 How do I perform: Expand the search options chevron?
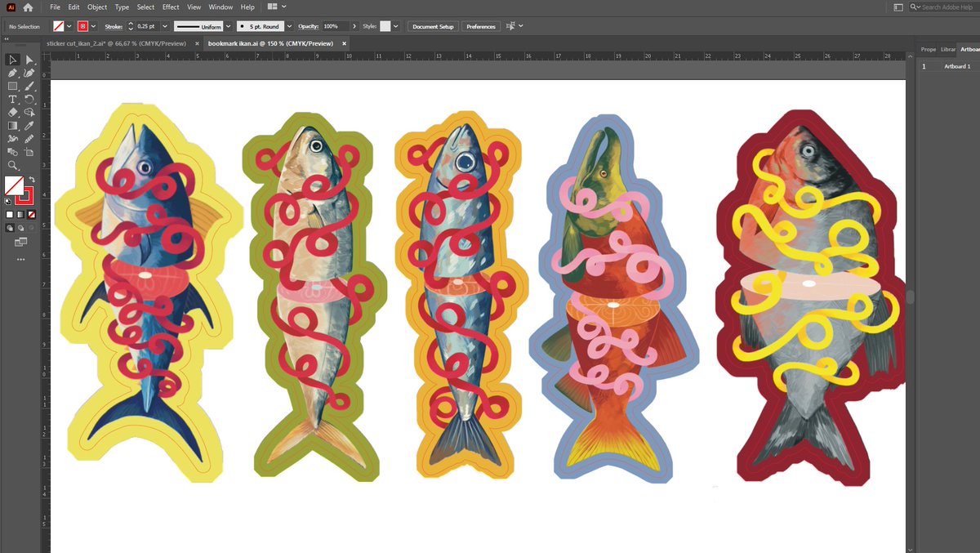[x=918, y=7]
